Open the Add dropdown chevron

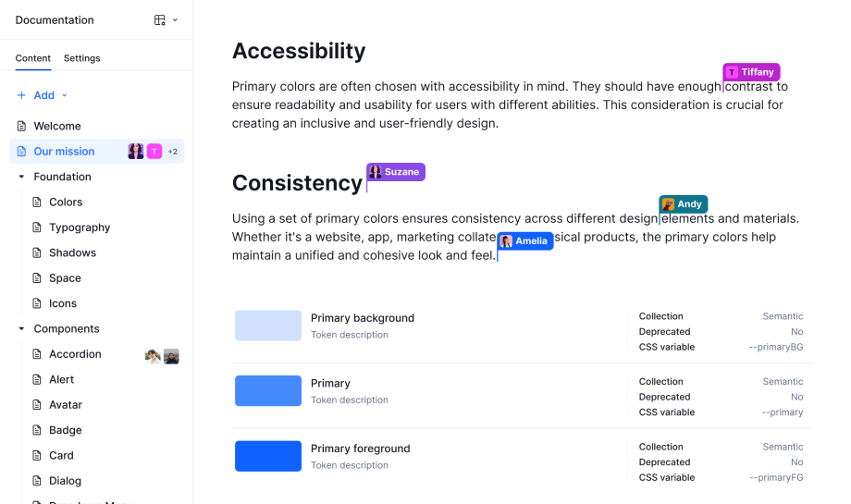(x=65, y=95)
